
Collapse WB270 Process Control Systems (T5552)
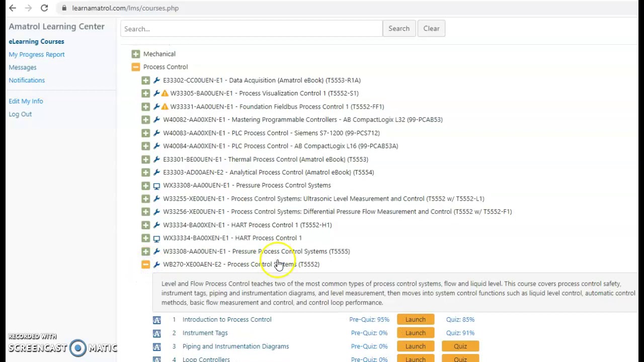[x=145, y=264]
